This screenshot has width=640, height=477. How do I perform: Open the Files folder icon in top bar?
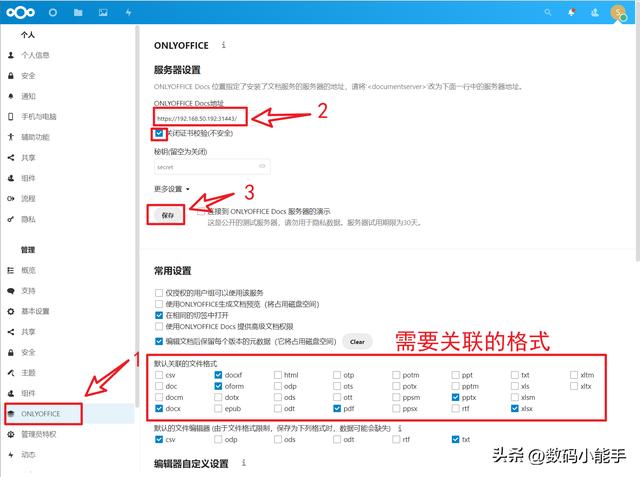(x=78, y=12)
